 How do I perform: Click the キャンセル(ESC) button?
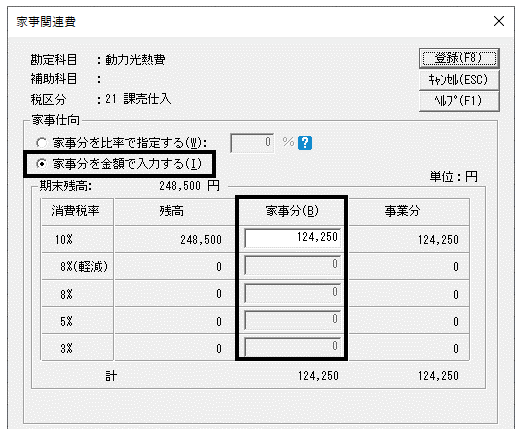click(x=459, y=80)
